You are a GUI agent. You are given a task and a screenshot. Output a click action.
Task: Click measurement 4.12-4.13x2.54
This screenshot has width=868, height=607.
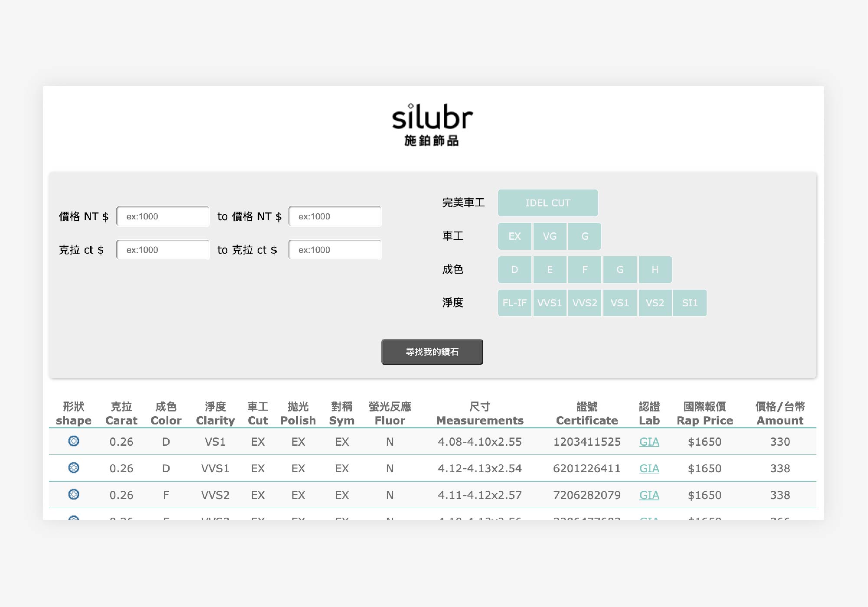[480, 468]
